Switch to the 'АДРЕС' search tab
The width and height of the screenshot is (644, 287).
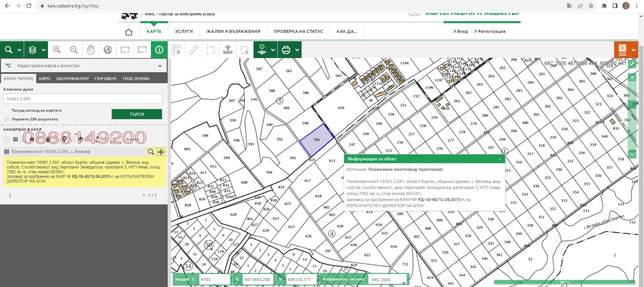45,79
